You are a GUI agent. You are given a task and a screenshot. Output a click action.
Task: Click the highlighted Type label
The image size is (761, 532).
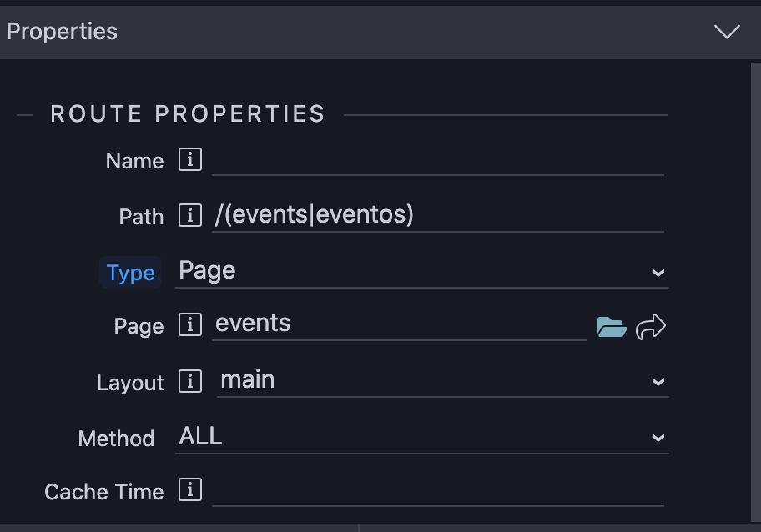click(x=130, y=273)
